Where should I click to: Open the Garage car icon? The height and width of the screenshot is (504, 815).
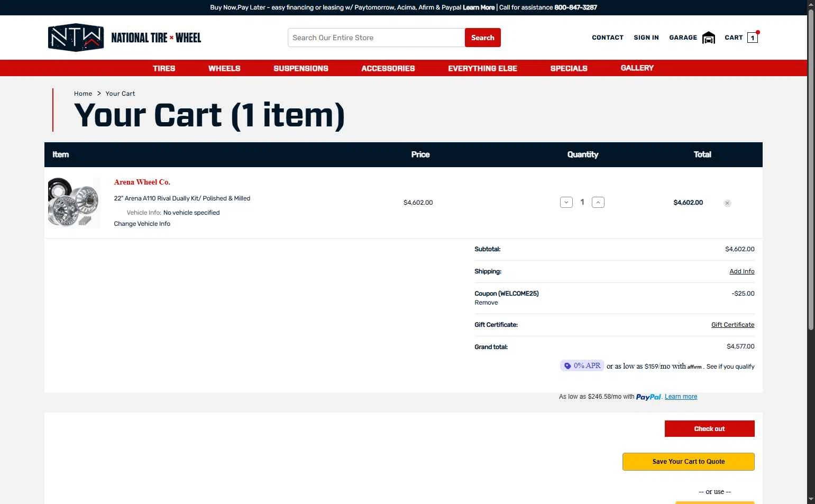coord(709,38)
